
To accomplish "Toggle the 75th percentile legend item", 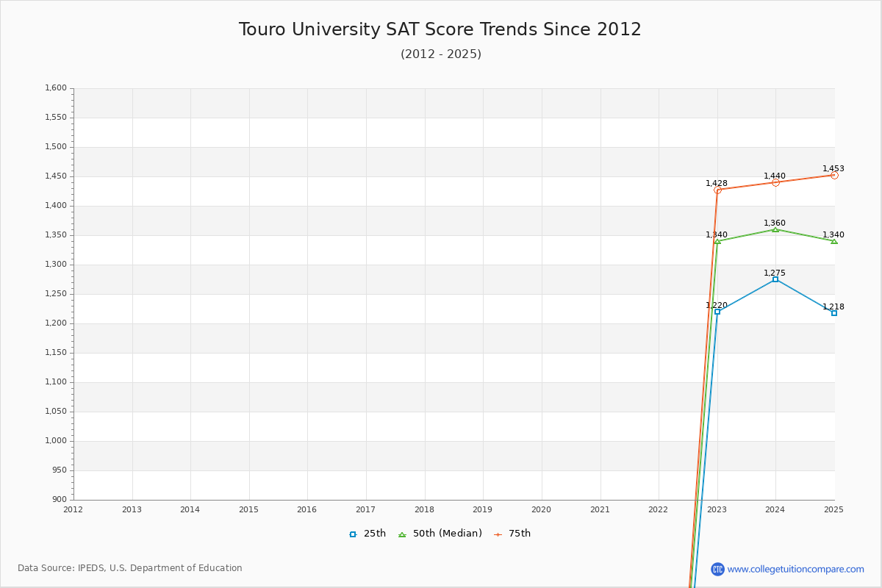I will point(512,534).
